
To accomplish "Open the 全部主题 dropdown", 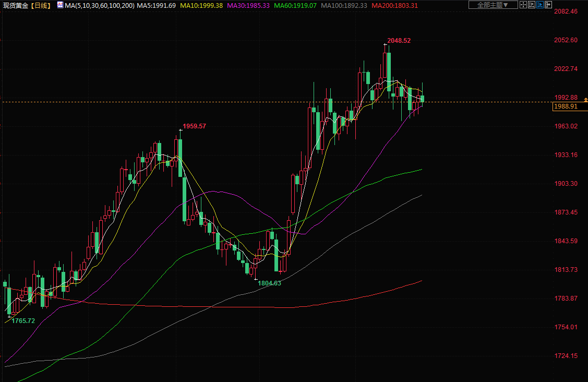I will (493, 5).
